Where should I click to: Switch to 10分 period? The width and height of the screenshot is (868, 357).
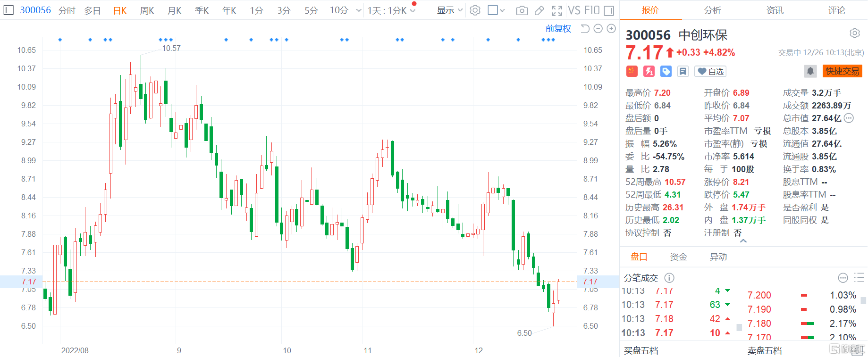pyautogui.click(x=339, y=10)
